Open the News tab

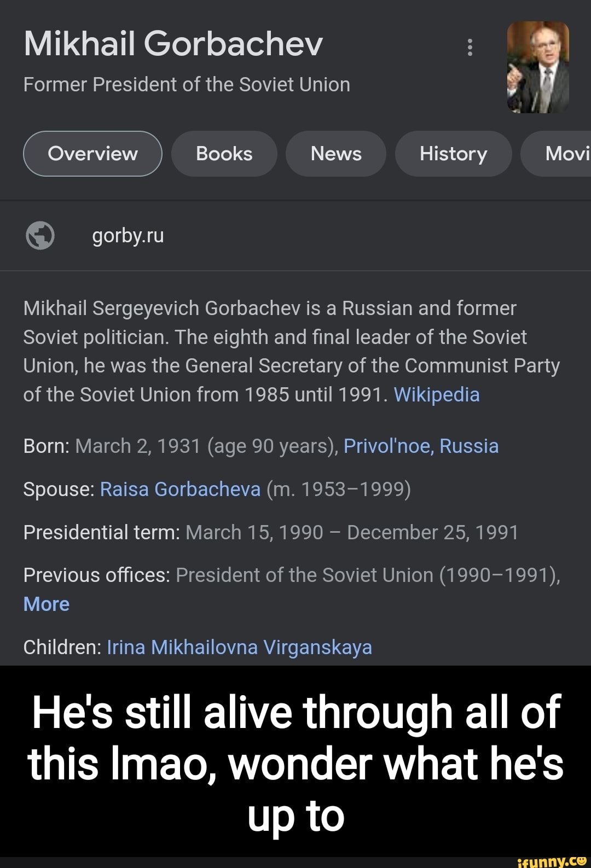click(335, 154)
